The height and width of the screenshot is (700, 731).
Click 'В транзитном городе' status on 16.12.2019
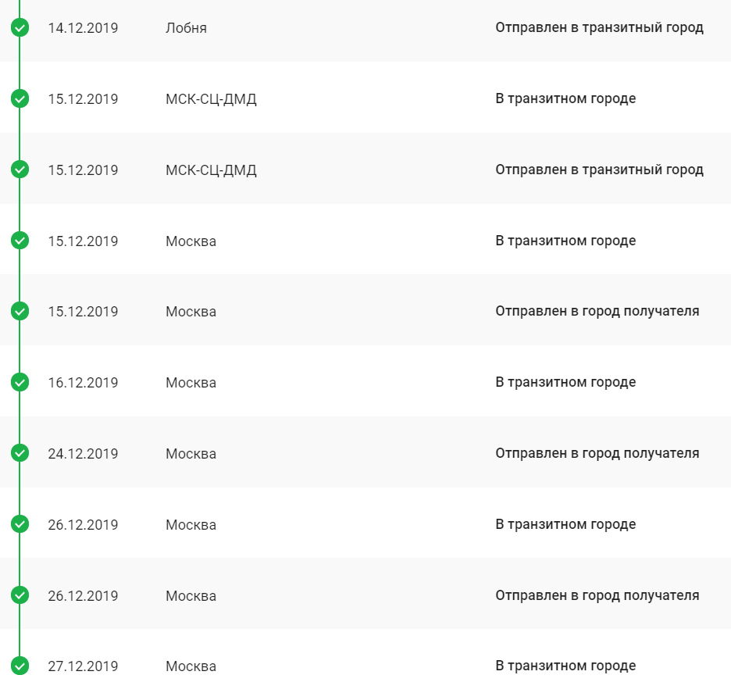pyautogui.click(x=565, y=382)
